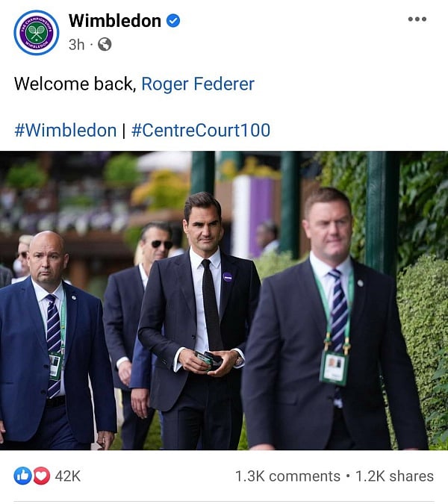Click the purple lapel badge in the photo

[227, 277]
